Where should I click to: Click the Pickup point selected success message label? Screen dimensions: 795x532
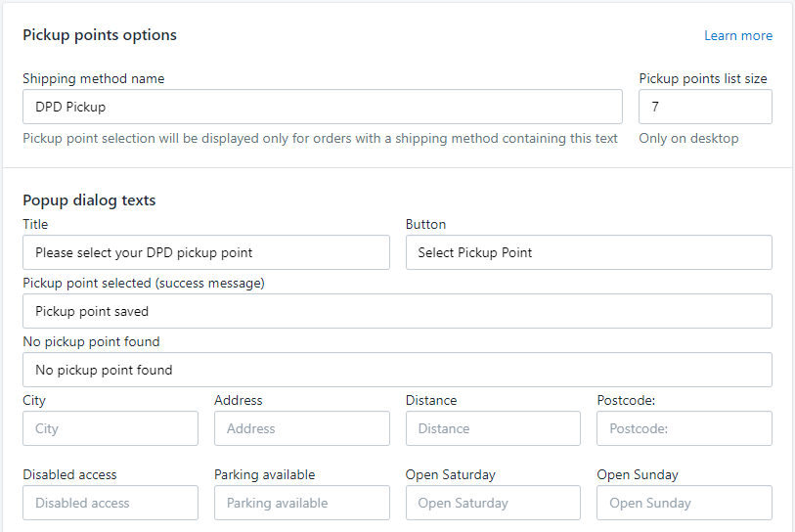point(144,283)
